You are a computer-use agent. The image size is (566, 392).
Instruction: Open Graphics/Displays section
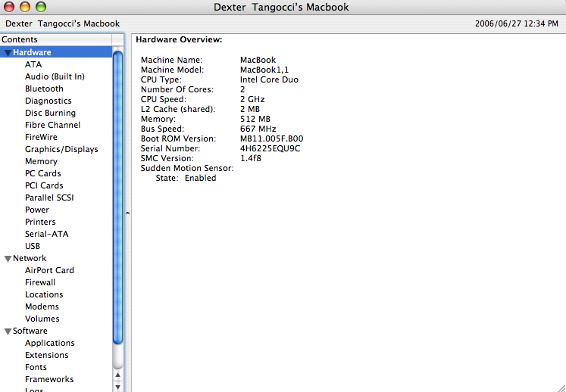[61, 149]
